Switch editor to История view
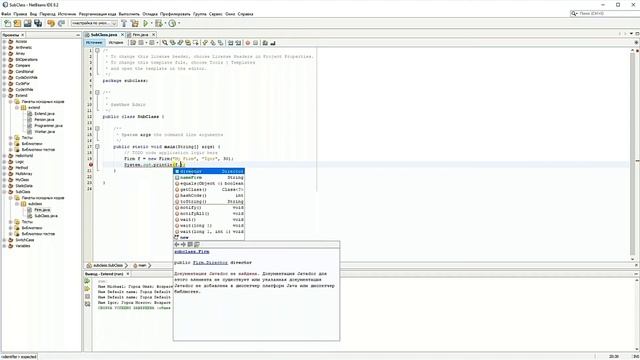 [116, 42]
